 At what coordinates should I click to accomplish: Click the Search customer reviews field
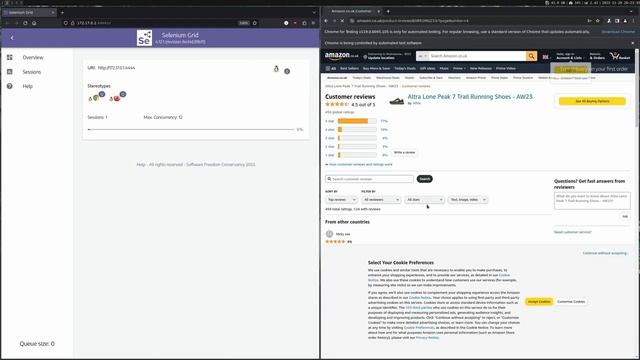click(x=369, y=179)
